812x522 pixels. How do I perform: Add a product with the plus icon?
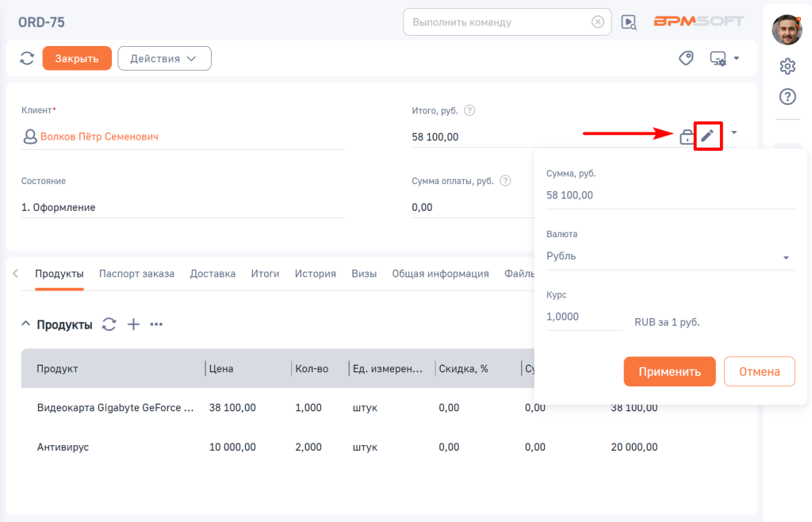(134, 324)
